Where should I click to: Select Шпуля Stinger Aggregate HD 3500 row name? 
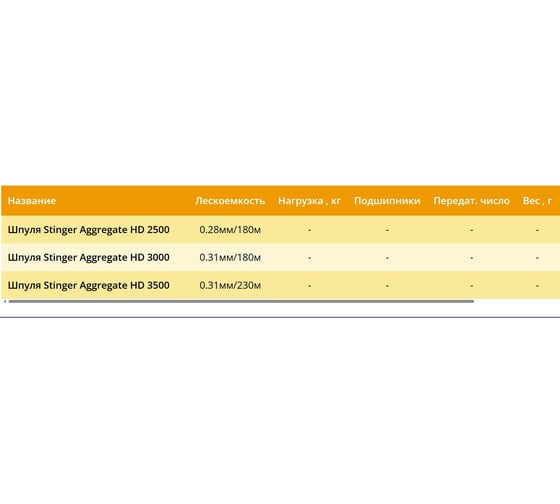pyautogui.click(x=89, y=285)
